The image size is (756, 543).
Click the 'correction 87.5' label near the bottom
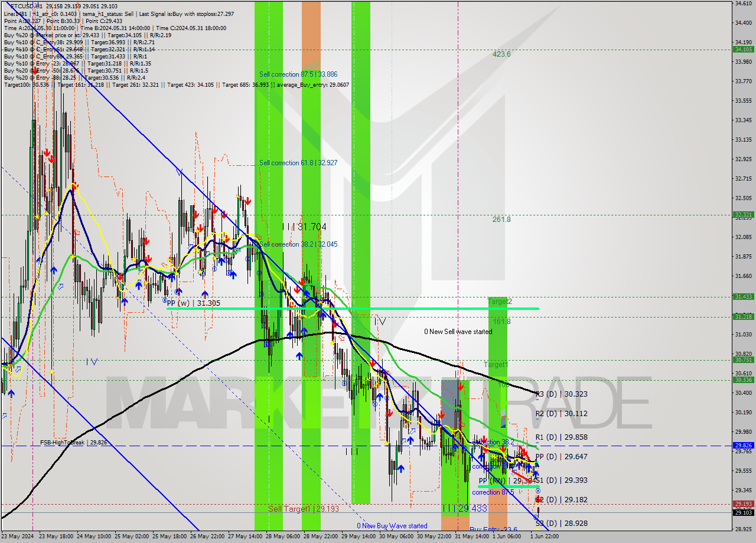tap(493, 492)
